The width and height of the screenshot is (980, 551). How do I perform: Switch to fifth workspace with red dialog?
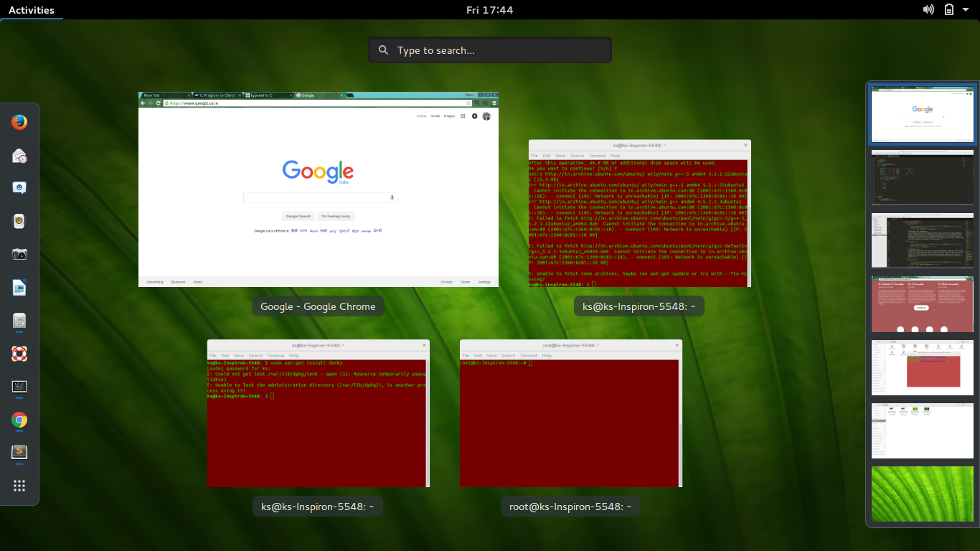point(923,368)
